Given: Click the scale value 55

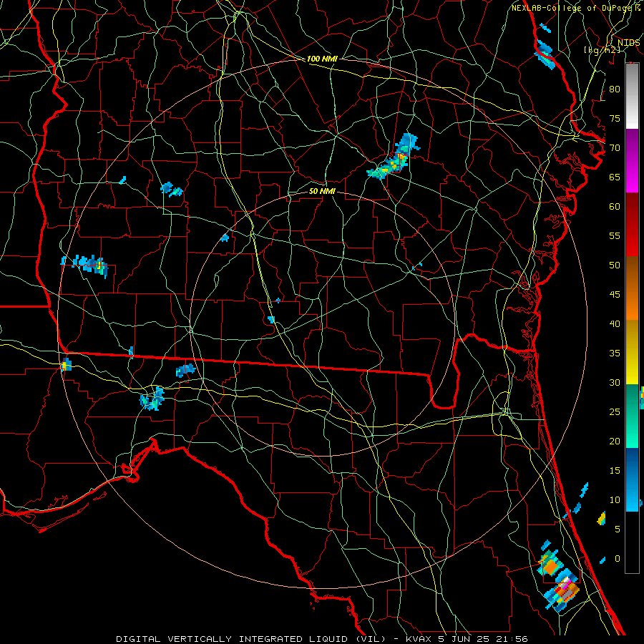Looking at the screenshot, I should click(x=615, y=235).
